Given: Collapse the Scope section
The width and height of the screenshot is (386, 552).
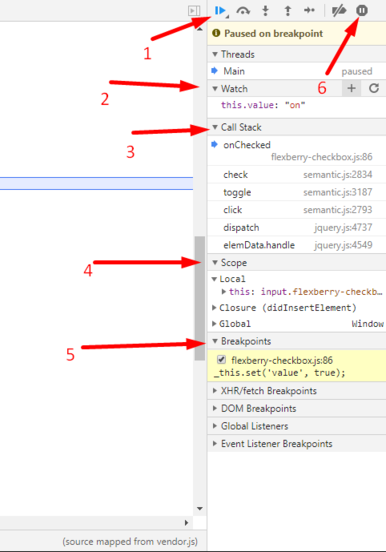Looking at the screenshot, I should [x=215, y=263].
